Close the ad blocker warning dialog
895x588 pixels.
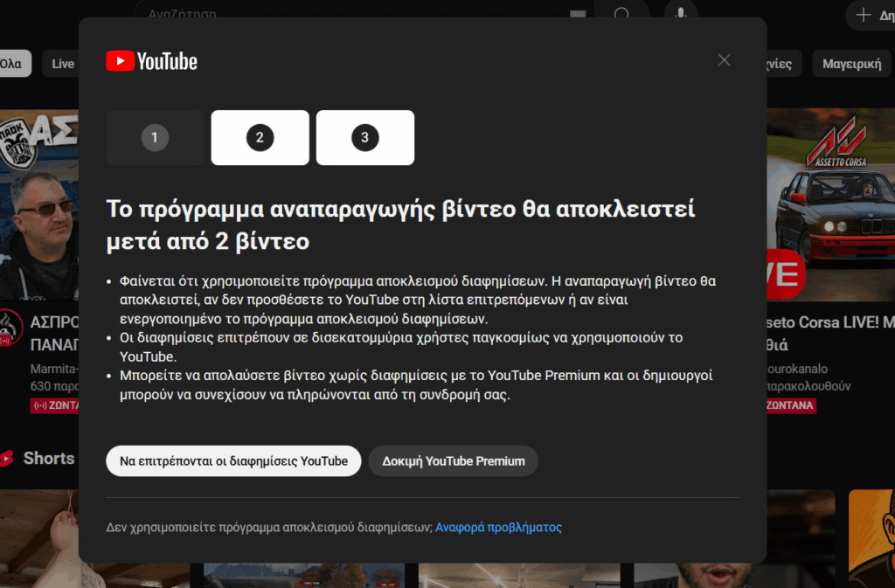(724, 60)
